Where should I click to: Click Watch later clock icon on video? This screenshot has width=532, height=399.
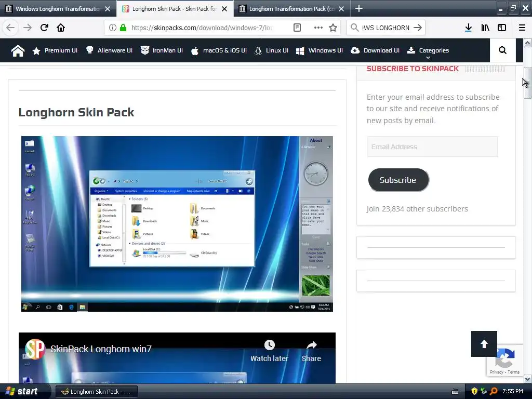(x=270, y=345)
